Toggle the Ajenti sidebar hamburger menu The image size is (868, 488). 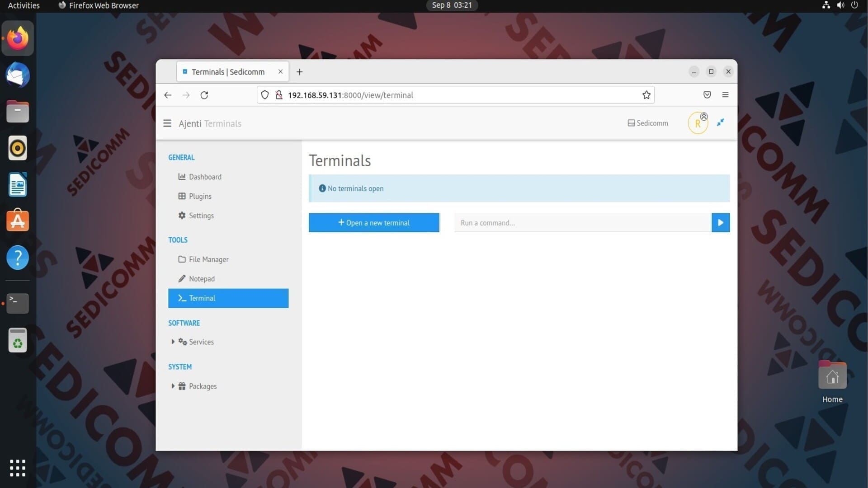(x=167, y=123)
